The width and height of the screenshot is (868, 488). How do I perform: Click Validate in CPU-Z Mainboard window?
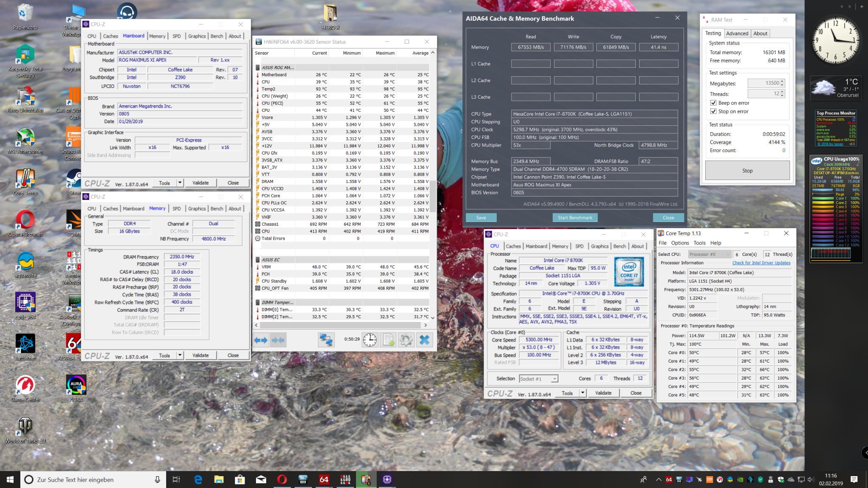(200, 183)
